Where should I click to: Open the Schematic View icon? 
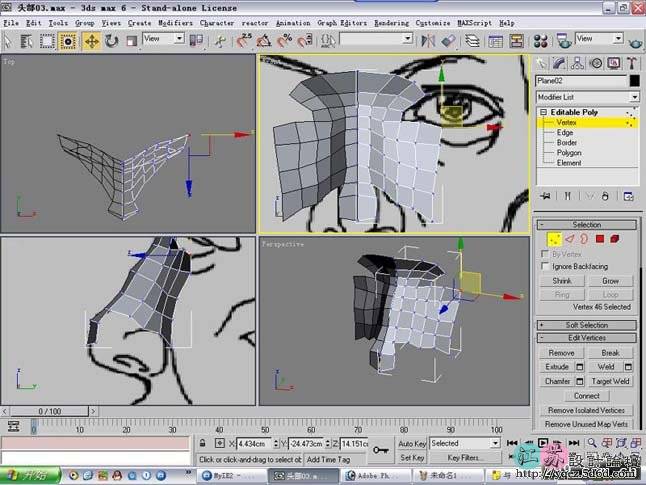(516, 41)
